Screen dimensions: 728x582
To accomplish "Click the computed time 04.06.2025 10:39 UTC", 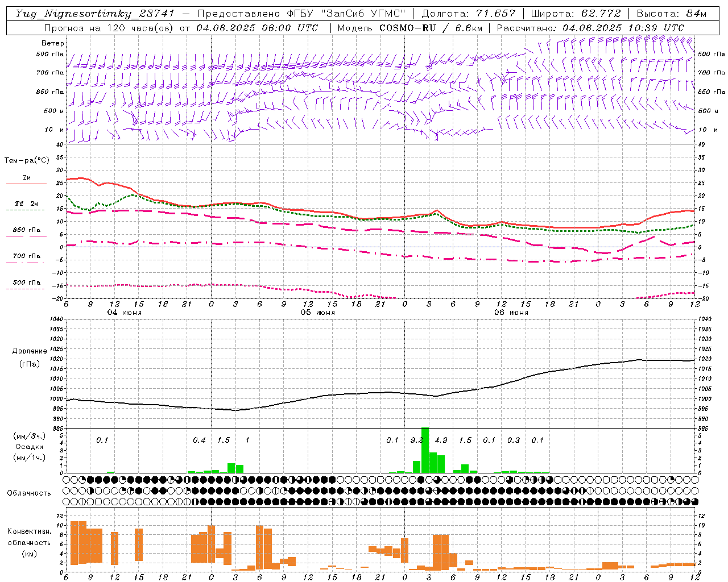I will click(x=623, y=28).
